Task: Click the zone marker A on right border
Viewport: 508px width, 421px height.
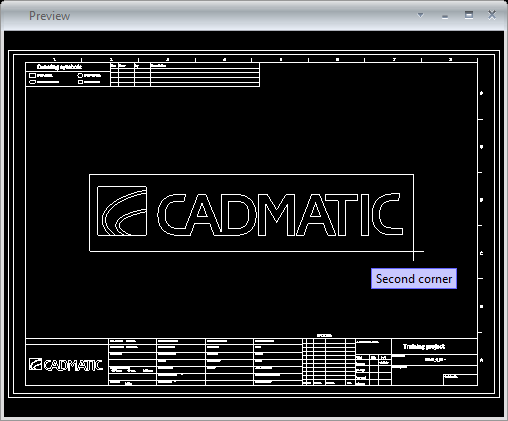Action: pyautogui.click(x=481, y=360)
